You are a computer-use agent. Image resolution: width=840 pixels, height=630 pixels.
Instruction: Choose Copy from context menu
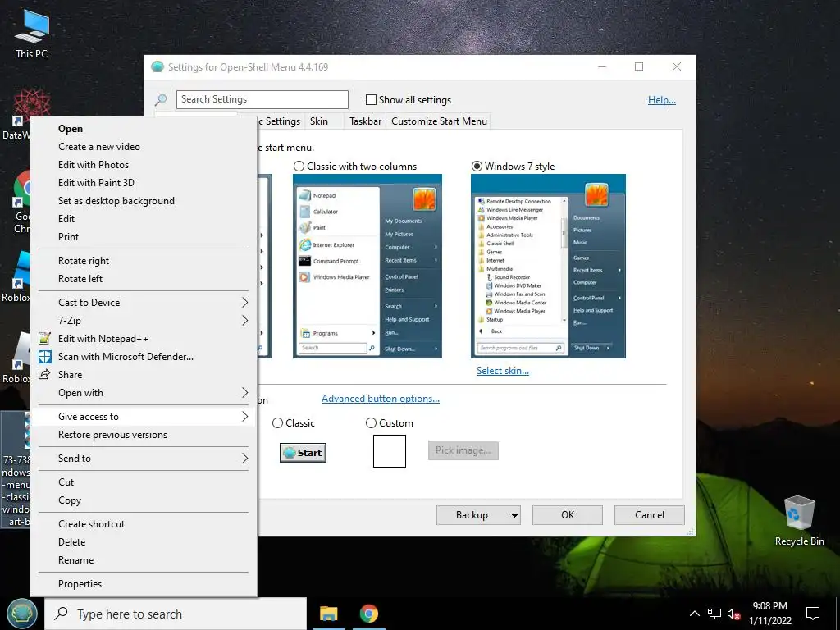click(144, 500)
